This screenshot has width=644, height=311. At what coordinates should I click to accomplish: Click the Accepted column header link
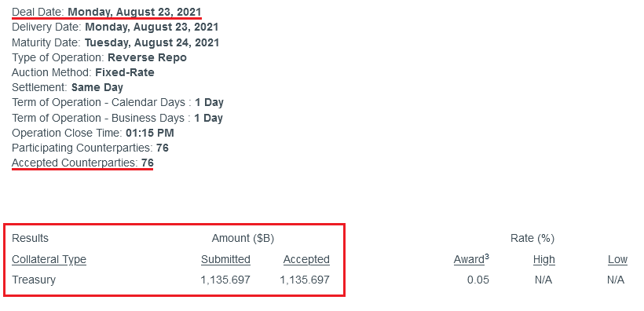tap(306, 260)
